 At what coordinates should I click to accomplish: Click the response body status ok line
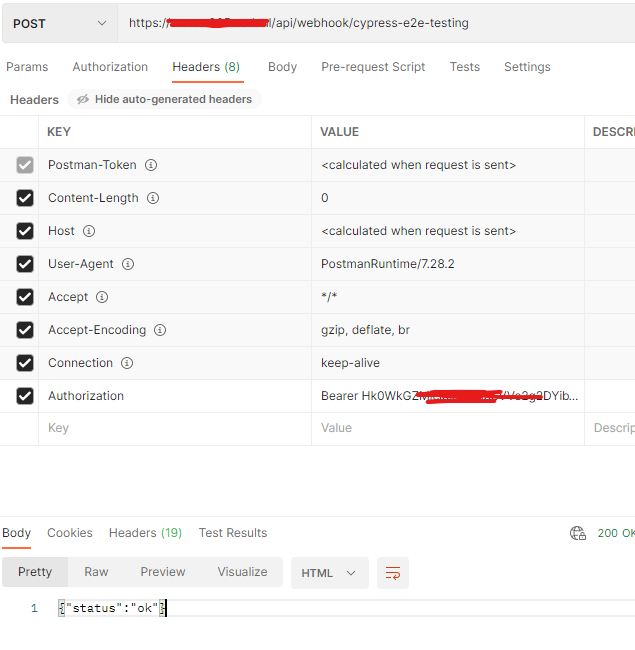pos(112,608)
